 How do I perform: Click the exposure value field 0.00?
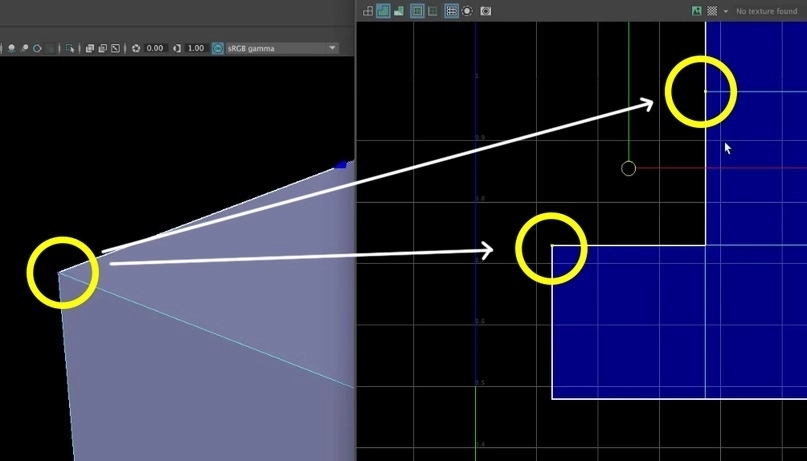pyautogui.click(x=155, y=48)
